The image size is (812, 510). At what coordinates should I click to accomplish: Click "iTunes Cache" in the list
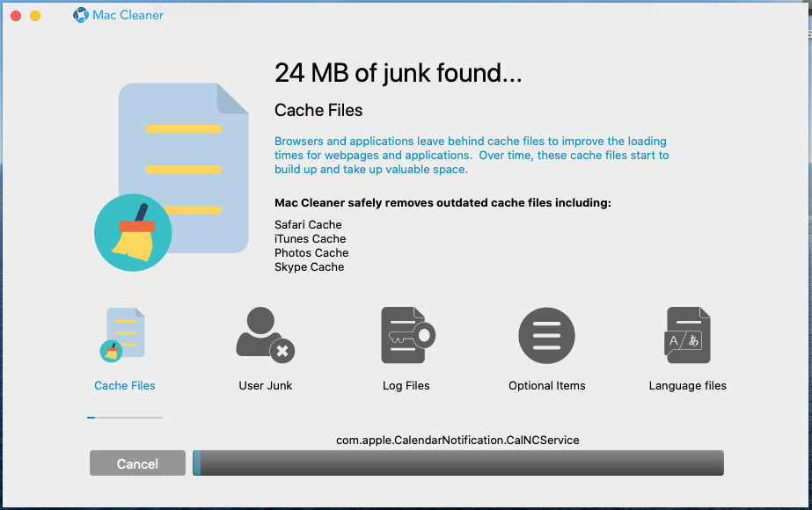(x=311, y=238)
